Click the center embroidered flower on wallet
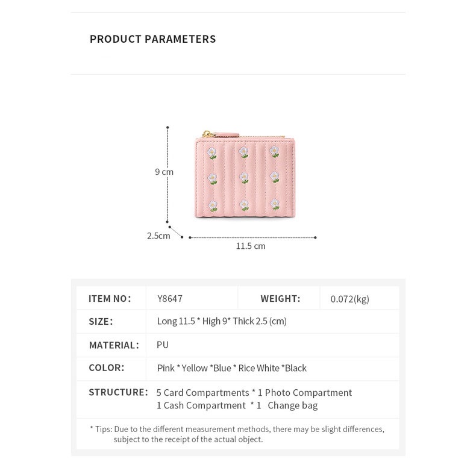 point(244,178)
